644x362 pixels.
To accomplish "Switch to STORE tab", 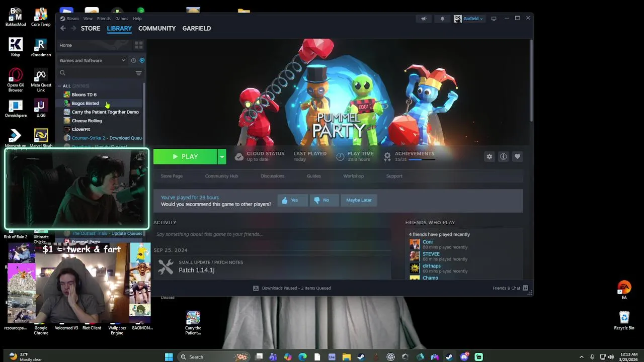I will pyautogui.click(x=91, y=29).
